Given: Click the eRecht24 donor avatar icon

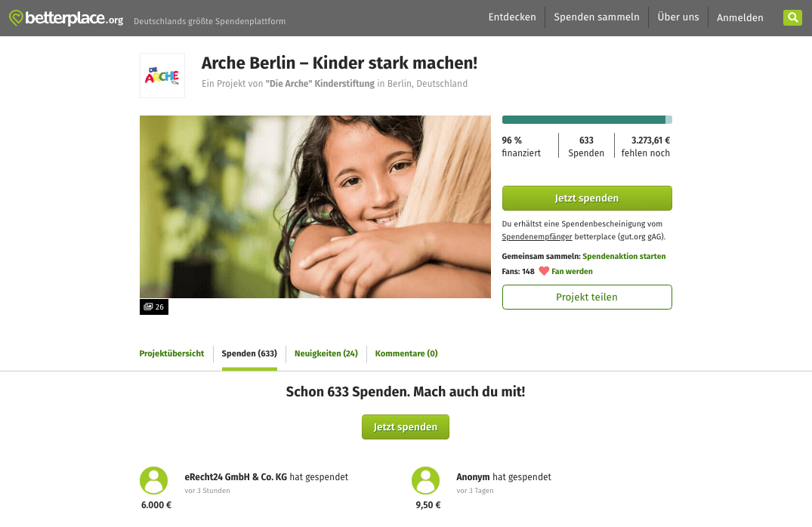Looking at the screenshot, I should pyautogui.click(x=154, y=480).
